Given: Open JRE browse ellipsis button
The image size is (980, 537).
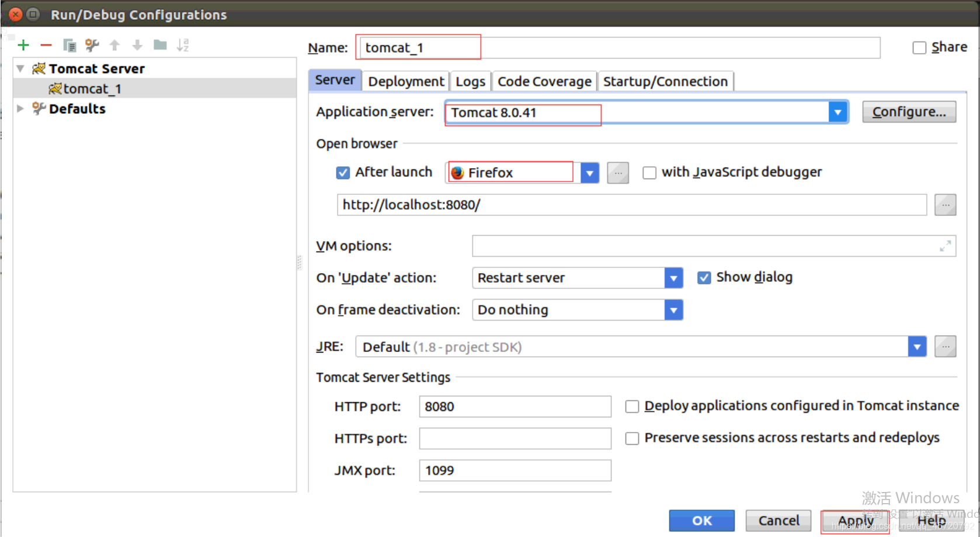Looking at the screenshot, I should tap(946, 347).
